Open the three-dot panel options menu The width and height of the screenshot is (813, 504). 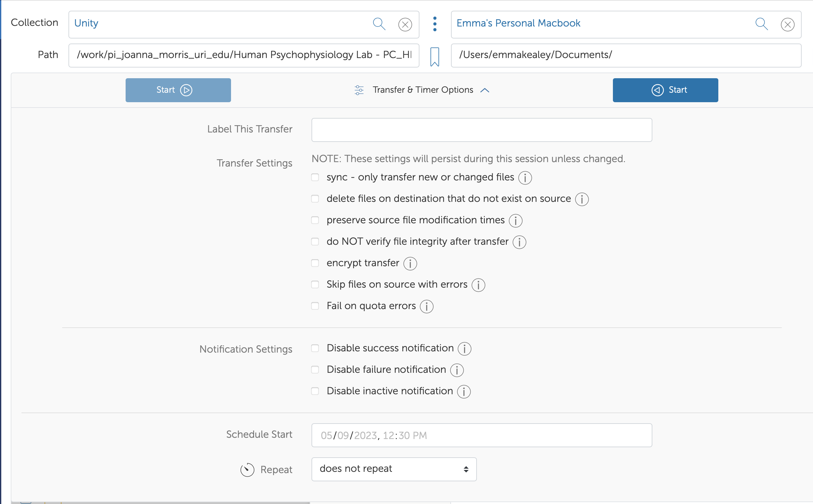(435, 24)
